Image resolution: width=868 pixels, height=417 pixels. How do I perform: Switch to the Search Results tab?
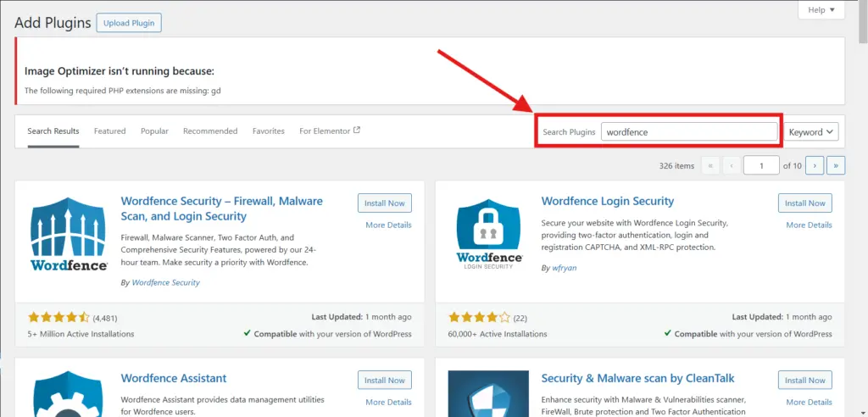tap(53, 131)
